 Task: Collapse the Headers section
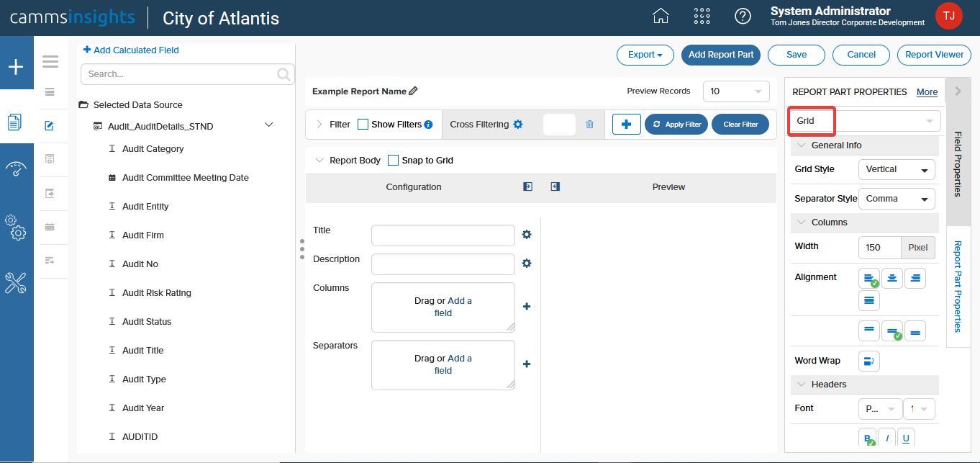(x=802, y=385)
